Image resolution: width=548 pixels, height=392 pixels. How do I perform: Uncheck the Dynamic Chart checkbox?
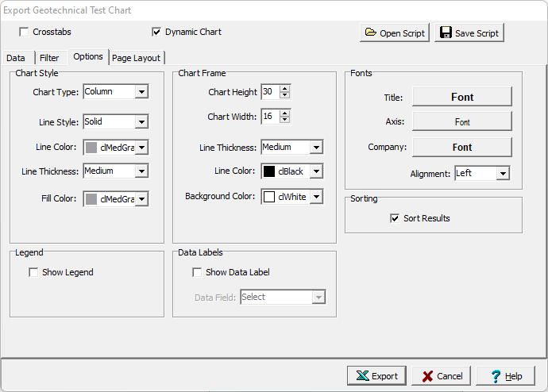tap(156, 33)
